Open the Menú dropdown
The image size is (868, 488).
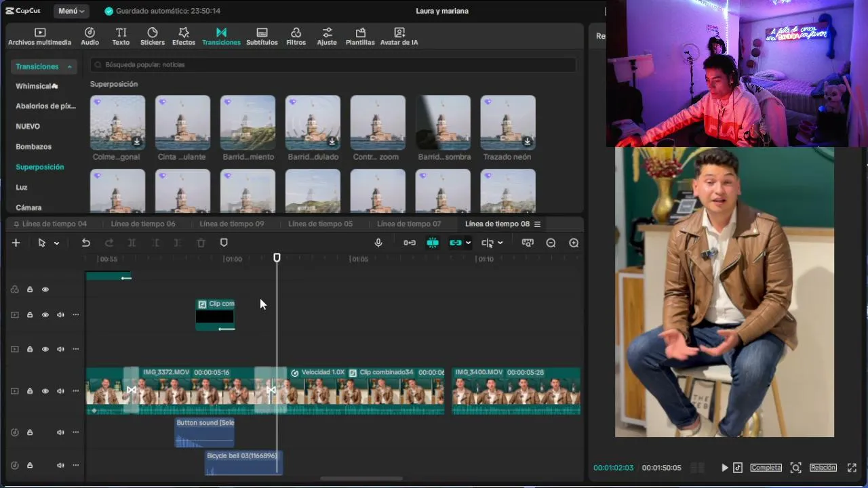[x=71, y=11]
